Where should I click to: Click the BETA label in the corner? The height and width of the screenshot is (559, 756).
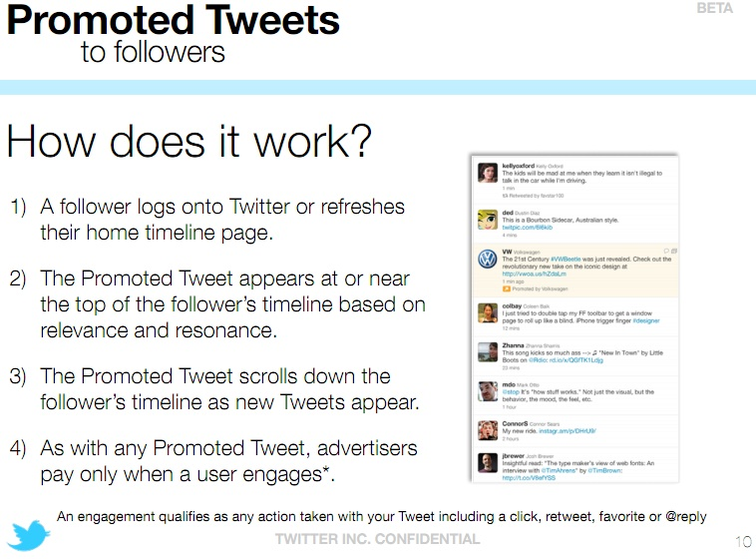coord(714,8)
